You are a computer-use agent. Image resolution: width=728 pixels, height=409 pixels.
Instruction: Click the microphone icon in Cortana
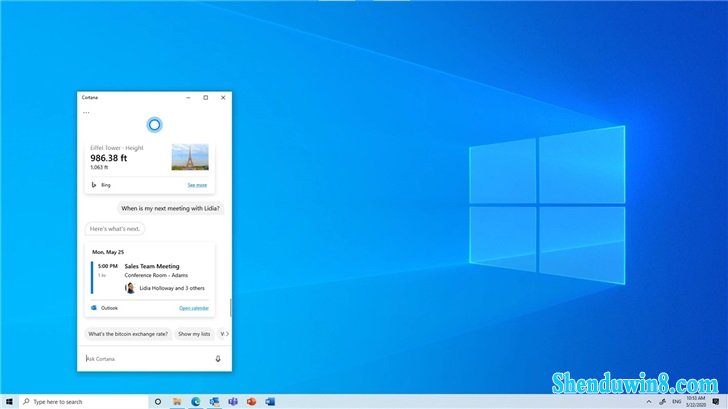pos(218,359)
